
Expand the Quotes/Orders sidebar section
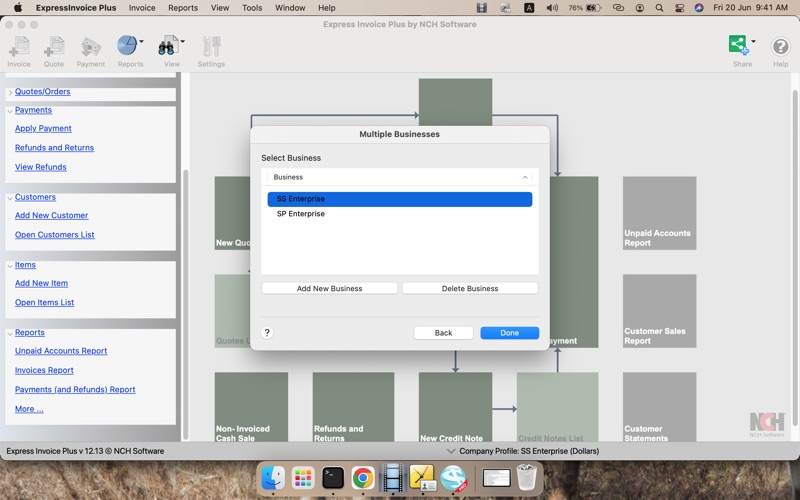tap(10, 92)
